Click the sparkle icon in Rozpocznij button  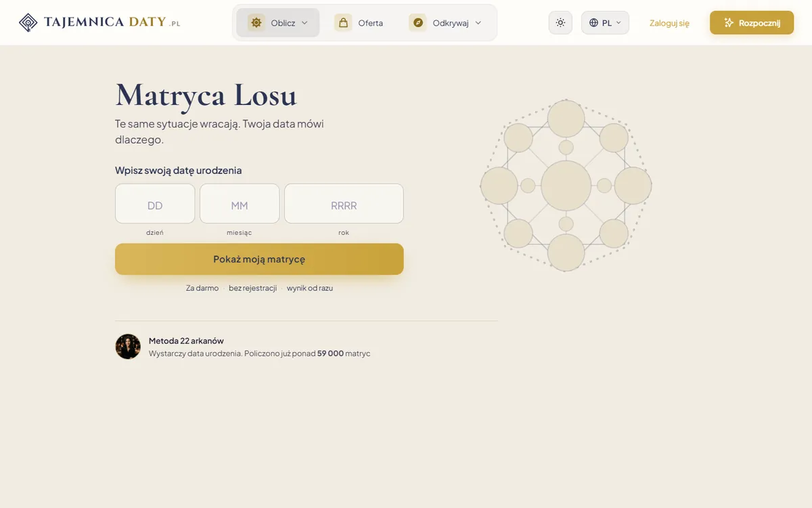729,22
